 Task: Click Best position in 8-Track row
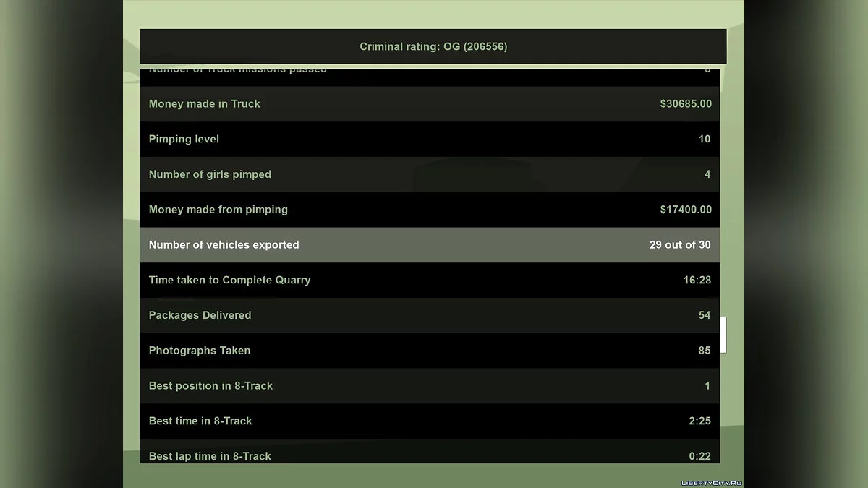(429, 386)
